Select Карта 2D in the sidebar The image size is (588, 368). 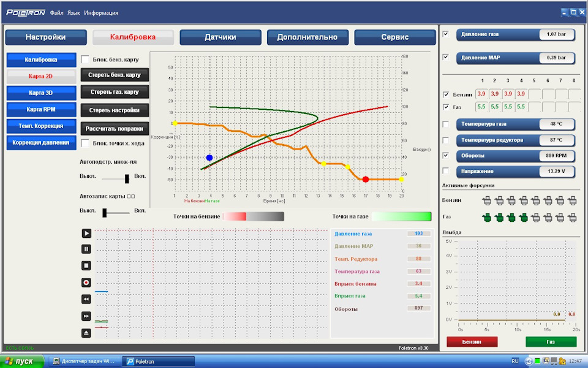pyautogui.click(x=41, y=76)
